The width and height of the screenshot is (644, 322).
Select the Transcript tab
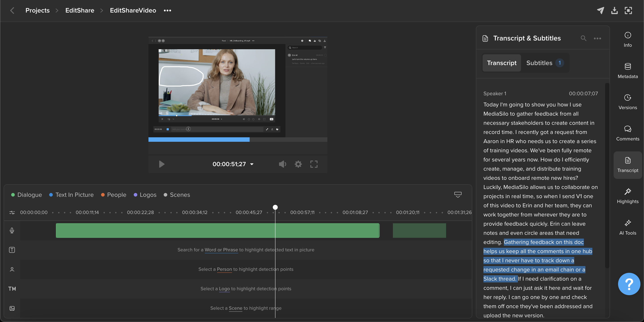tap(502, 63)
